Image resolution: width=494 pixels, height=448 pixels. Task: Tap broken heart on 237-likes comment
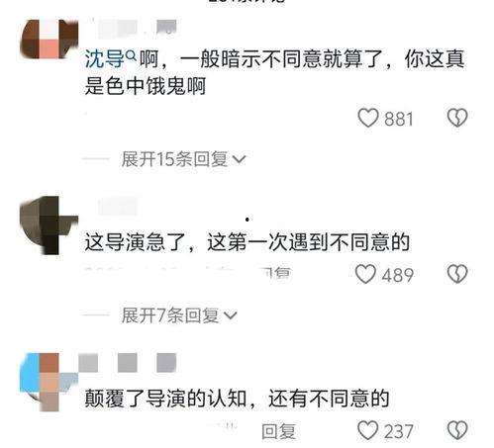(x=457, y=430)
